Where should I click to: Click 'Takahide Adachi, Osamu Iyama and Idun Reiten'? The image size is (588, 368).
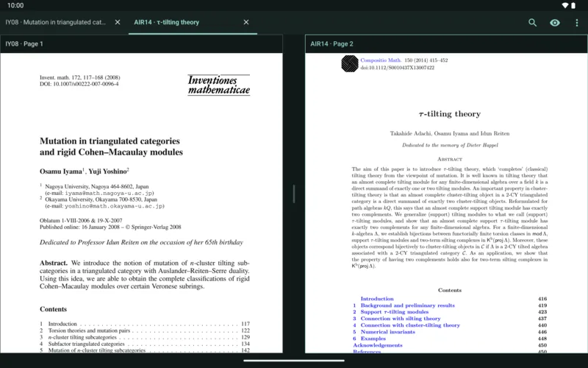(x=450, y=133)
